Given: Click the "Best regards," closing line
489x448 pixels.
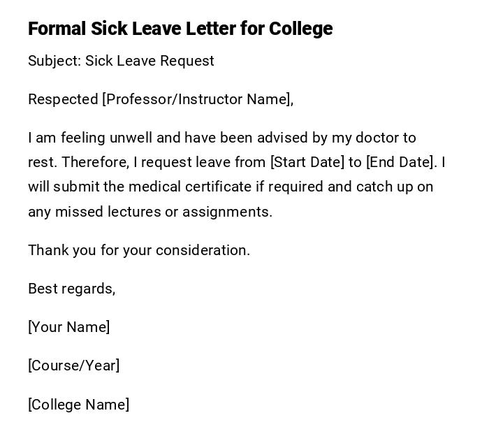Looking at the screenshot, I should 72,289.
